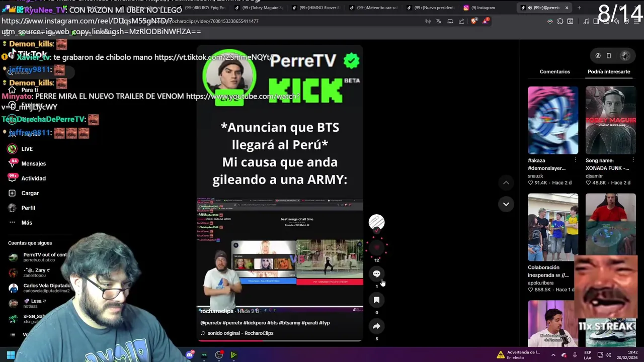Open browser extensions puzzle icon
The width and height of the screenshot is (644, 362).
[x=560, y=21]
